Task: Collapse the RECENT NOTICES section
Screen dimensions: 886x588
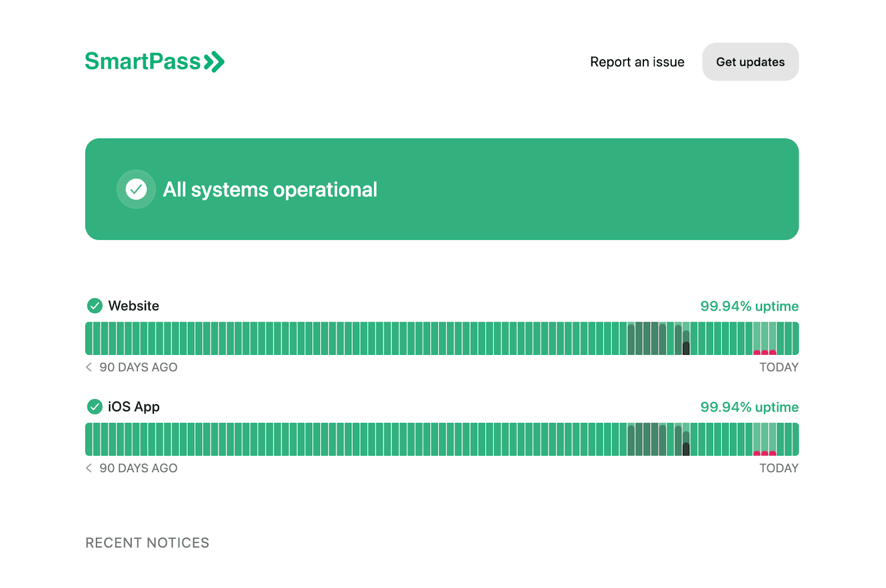Action: (147, 543)
